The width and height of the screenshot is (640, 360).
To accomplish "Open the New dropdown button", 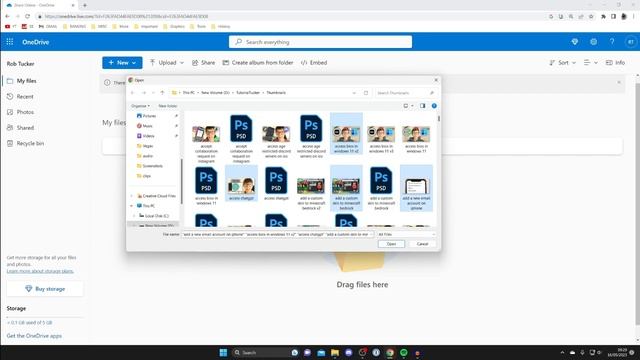I will [122, 62].
